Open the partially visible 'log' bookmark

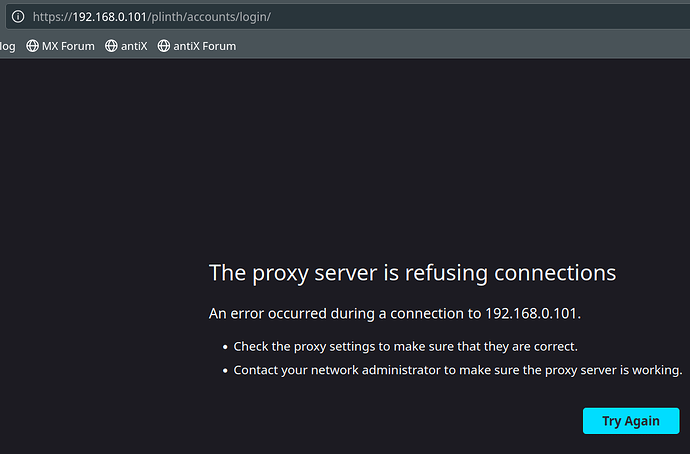click(7, 45)
